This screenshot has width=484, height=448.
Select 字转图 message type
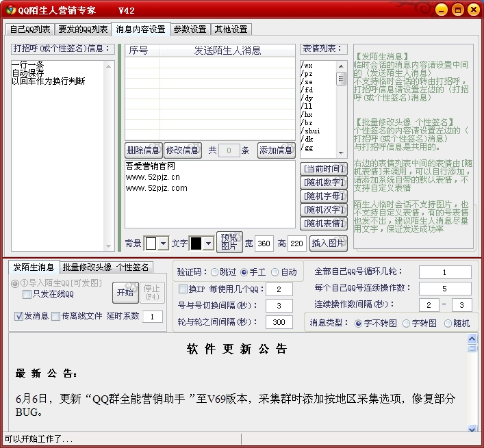(x=407, y=324)
